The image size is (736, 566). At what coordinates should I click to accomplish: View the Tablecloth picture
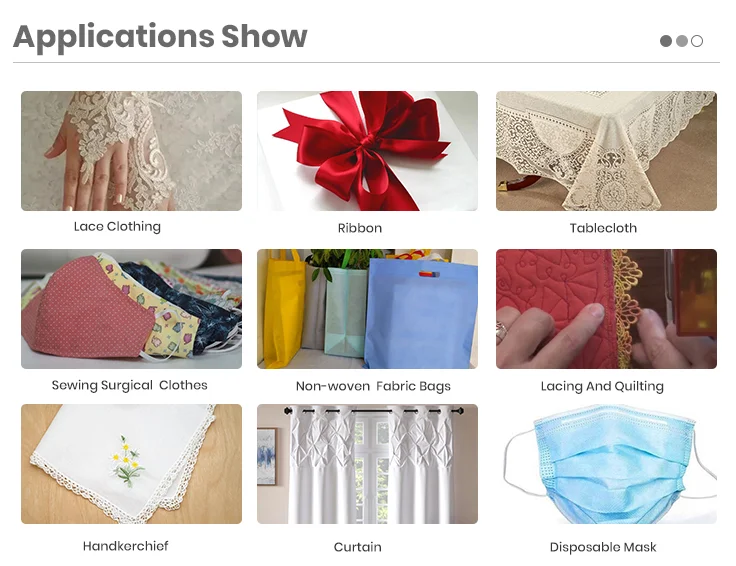pos(606,151)
